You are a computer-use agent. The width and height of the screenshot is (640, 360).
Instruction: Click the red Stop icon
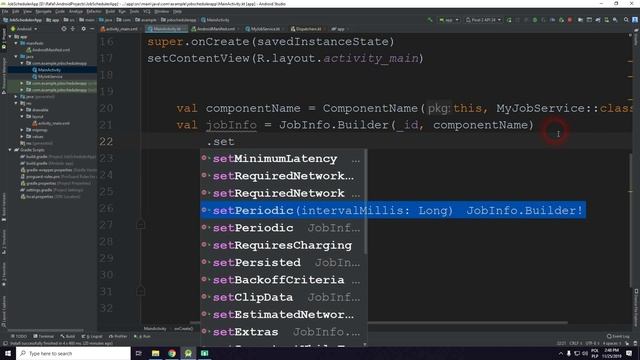tap(570, 20)
